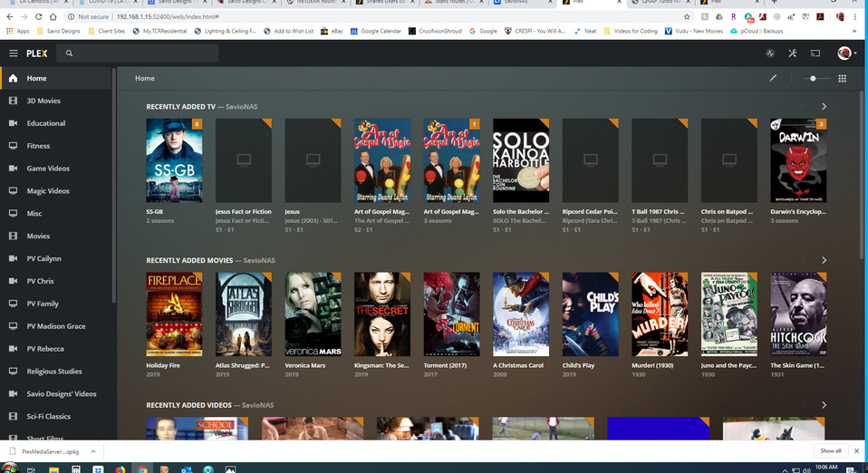
Task: Click the 'A Christmas Carol' title
Action: (518, 365)
